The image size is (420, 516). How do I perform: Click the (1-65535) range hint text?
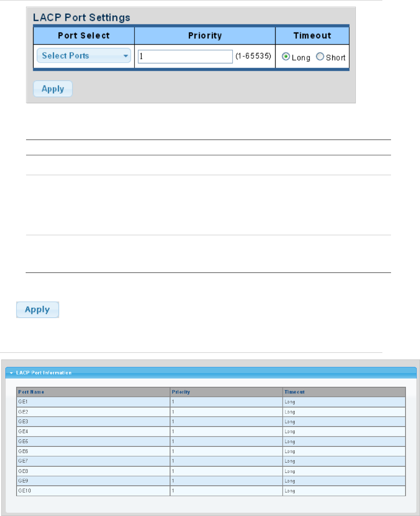[253, 56]
